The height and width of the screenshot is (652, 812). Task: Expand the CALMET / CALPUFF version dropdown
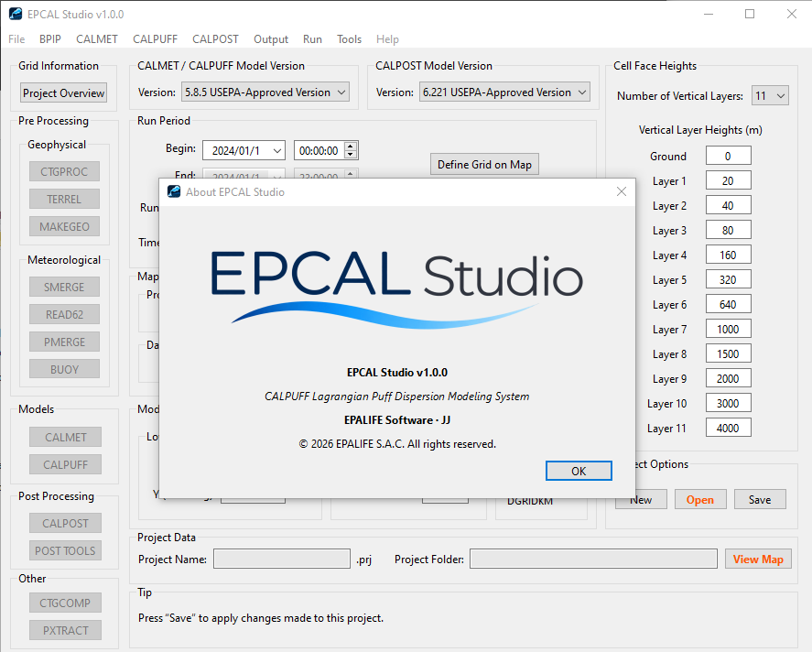tap(341, 92)
